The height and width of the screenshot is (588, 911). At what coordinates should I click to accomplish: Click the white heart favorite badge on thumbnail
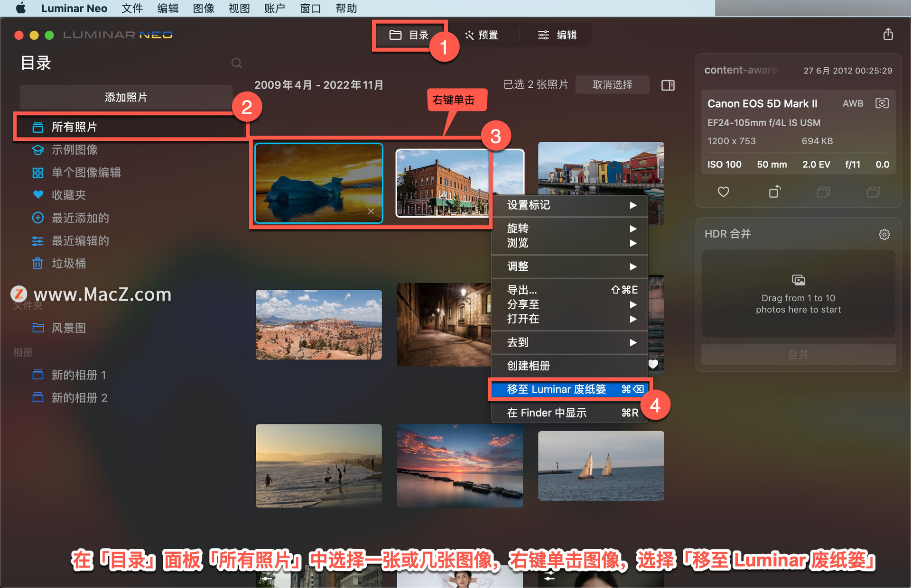tap(653, 364)
